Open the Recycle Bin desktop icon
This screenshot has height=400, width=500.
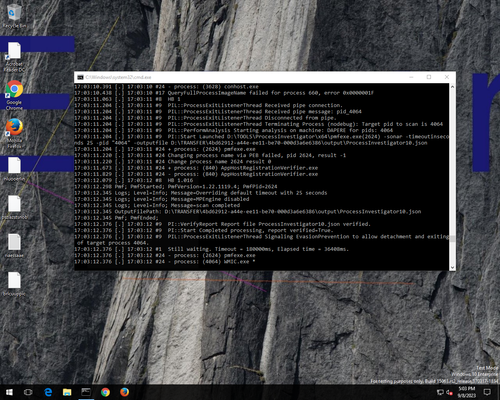click(14, 16)
